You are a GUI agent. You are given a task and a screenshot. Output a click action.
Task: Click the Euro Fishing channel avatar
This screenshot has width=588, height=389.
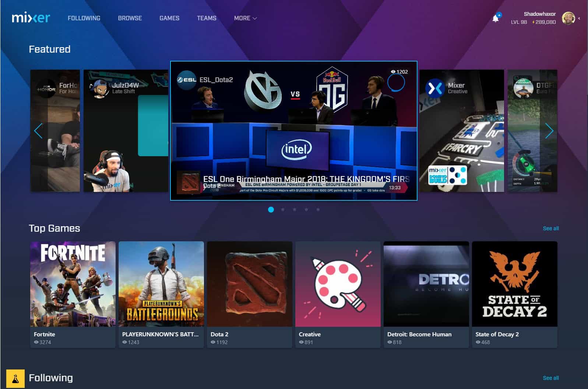523,88
